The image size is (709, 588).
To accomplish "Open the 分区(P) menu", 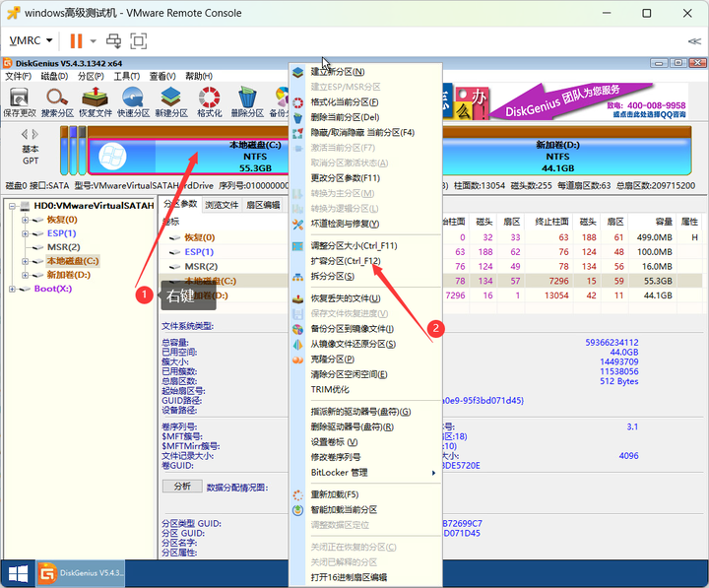I will tap(91, 76).
